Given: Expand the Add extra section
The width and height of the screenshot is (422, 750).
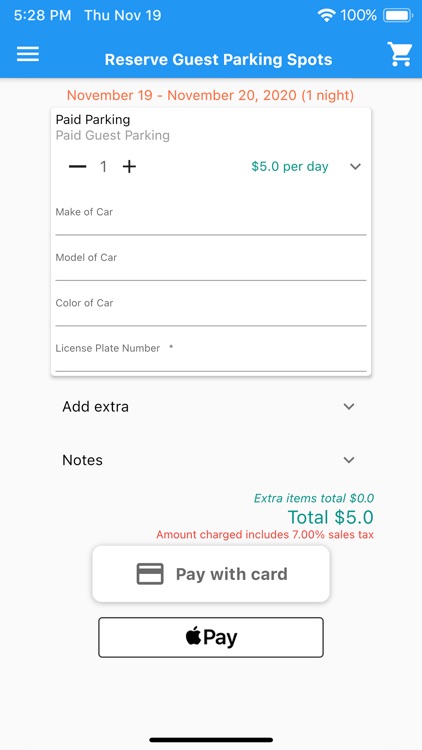Looking at the screenshot, I should (211, 407).
